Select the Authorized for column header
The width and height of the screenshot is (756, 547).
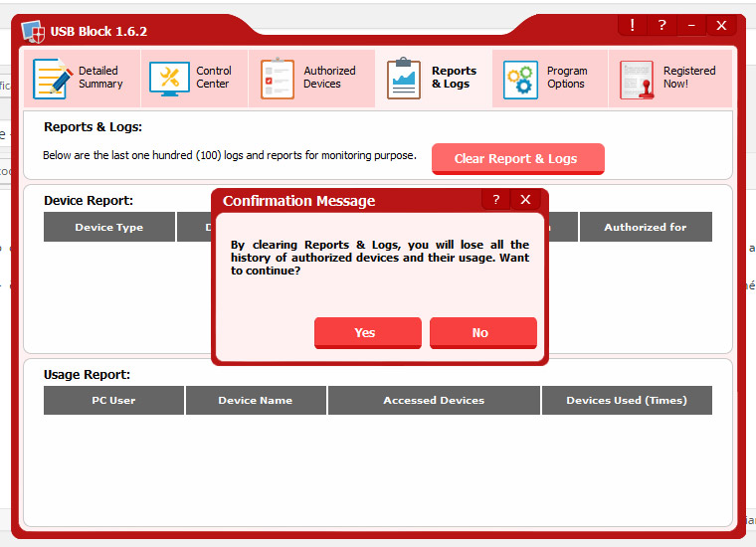point(646,227)
